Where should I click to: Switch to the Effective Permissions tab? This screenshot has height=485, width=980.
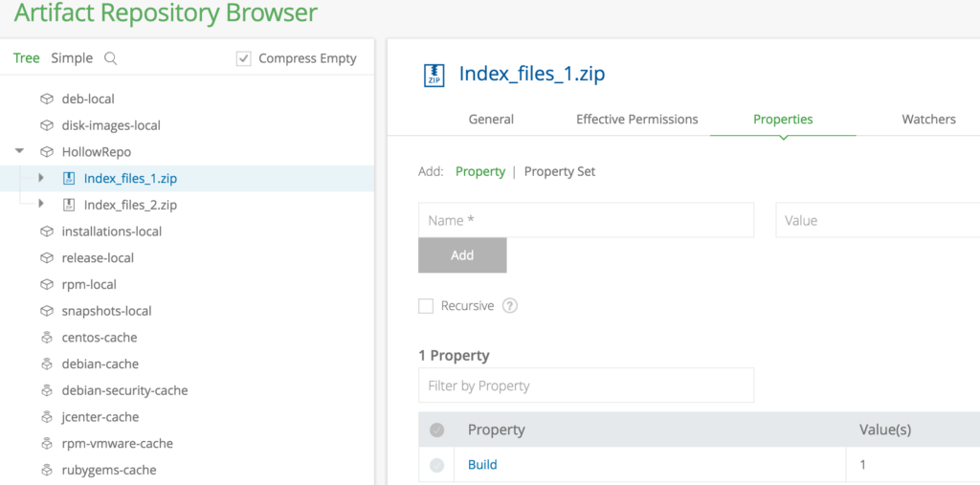pyautogui.click(x=636, y=120)
